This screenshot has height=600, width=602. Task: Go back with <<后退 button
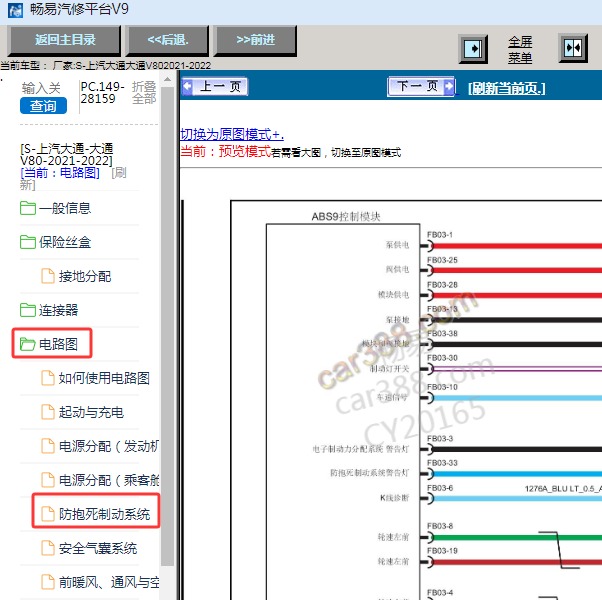[x=168, y=40]
